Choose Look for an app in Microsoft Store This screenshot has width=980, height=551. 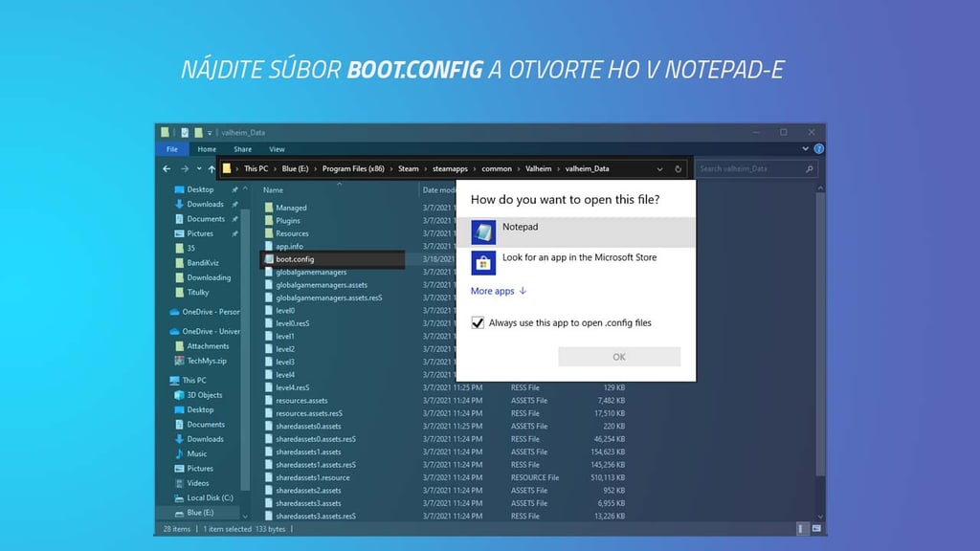click(575, 263)
